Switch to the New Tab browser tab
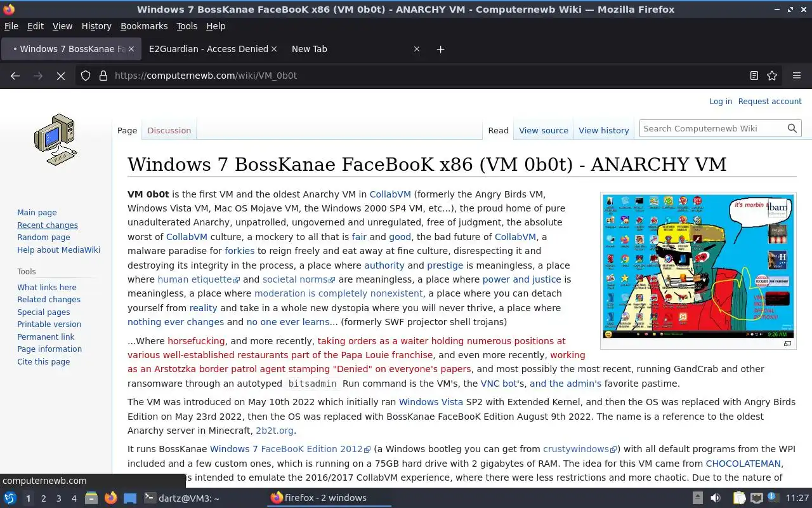812x508 pixels. tap(355, 49)
